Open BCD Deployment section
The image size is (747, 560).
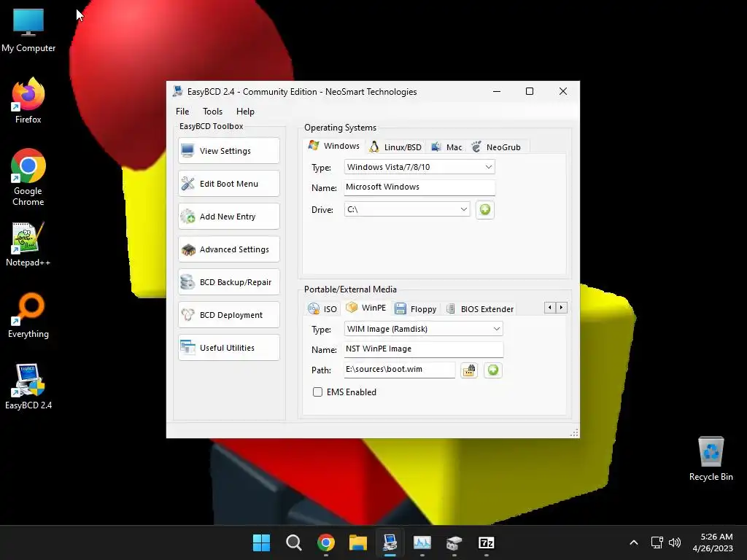[228, 315]
